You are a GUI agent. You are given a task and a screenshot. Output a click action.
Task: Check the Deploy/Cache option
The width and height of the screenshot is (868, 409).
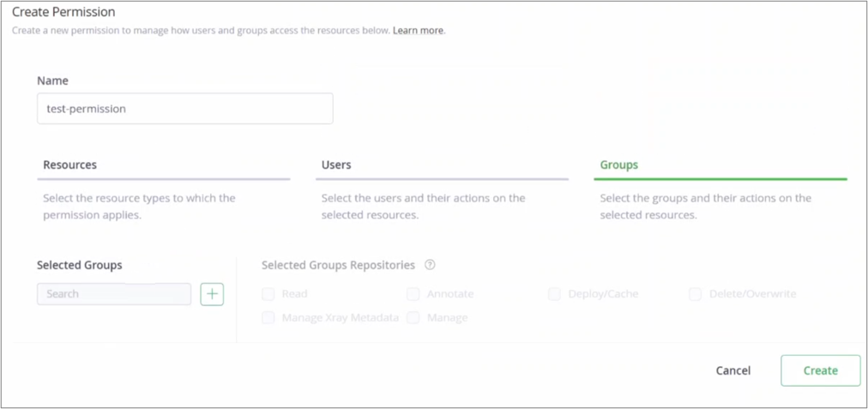tap(555, 294)
